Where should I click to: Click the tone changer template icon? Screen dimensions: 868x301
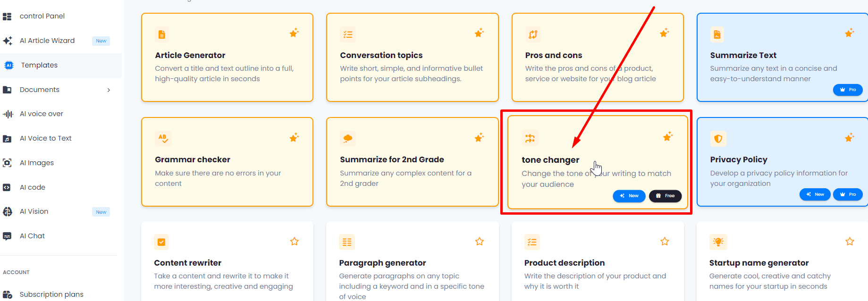[x=530, y=138]
